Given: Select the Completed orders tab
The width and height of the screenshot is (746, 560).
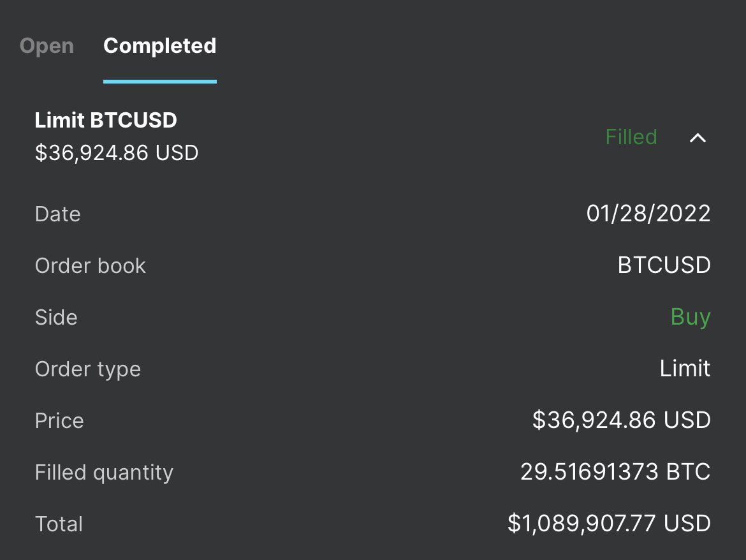Looking at the screenshot, I should pyautogui.click(x=160, y=46).
